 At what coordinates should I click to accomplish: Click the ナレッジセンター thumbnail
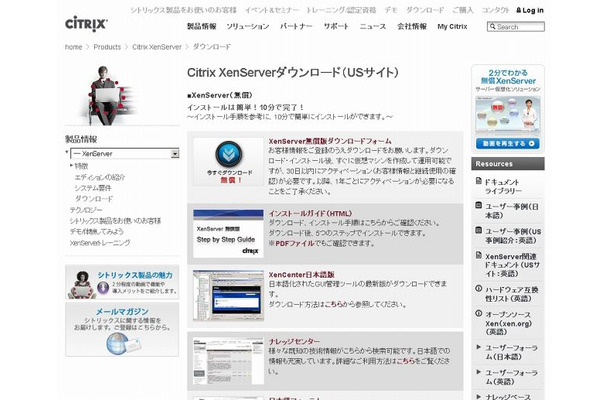(228, 361)
